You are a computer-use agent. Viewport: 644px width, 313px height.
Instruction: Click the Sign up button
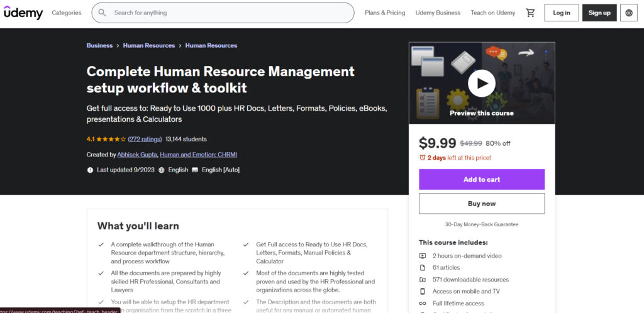599,13
